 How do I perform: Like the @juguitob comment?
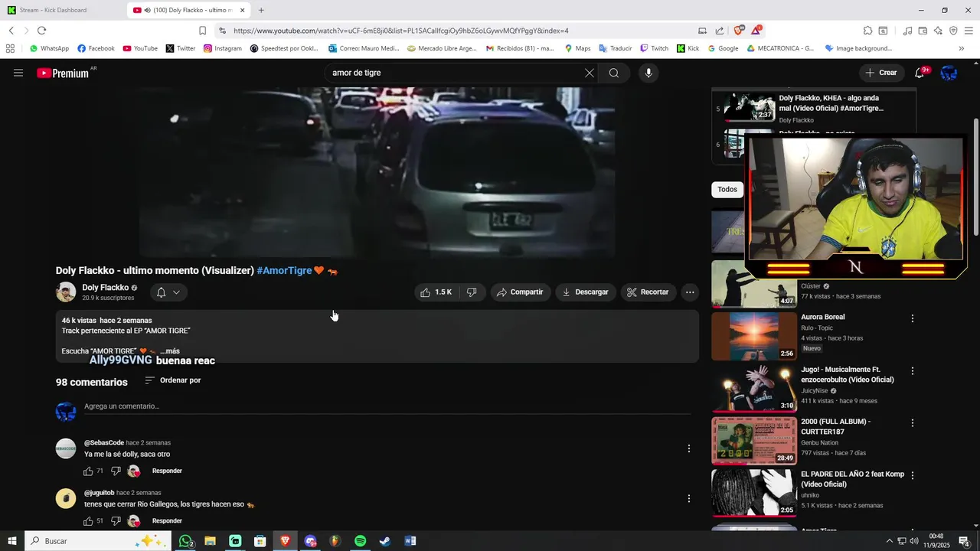coord(89,521)
